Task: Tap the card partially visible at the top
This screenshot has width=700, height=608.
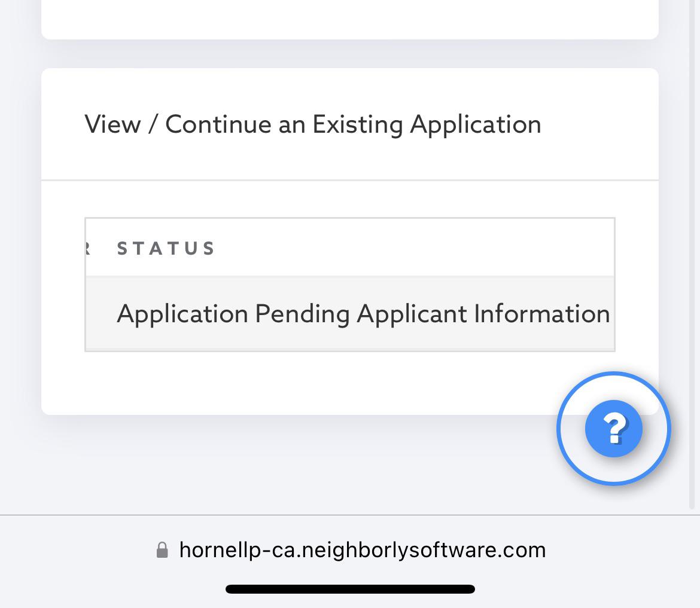Action: coord(349,18)
